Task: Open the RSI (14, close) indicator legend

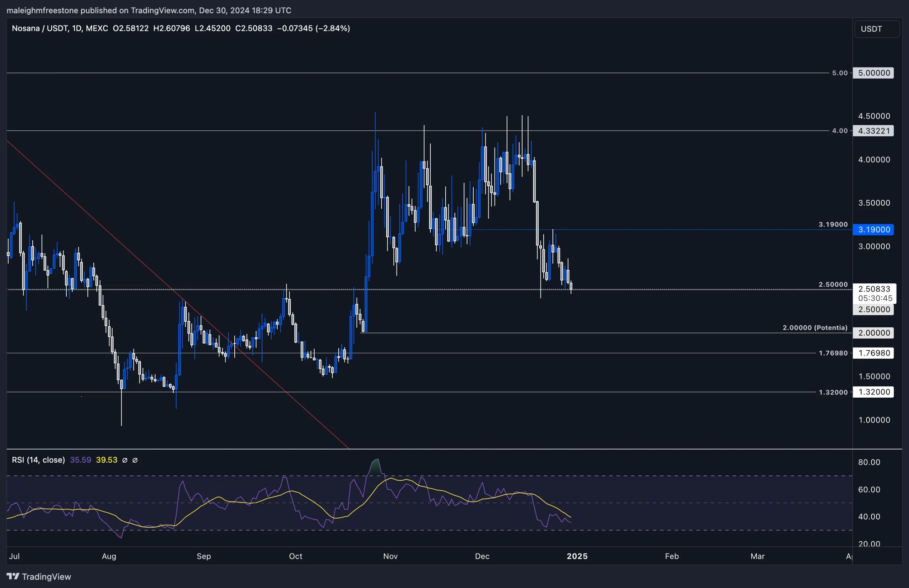Action: pyautogui.click(x=38, y=460)
